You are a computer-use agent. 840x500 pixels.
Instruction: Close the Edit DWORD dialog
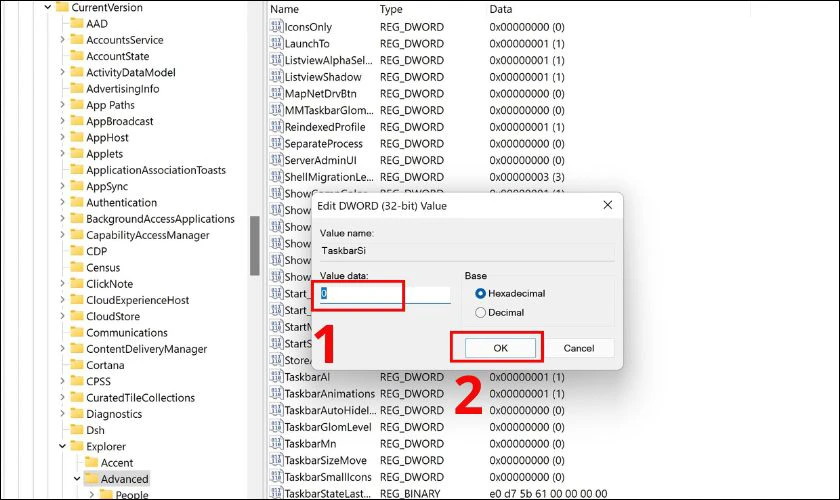608,205
